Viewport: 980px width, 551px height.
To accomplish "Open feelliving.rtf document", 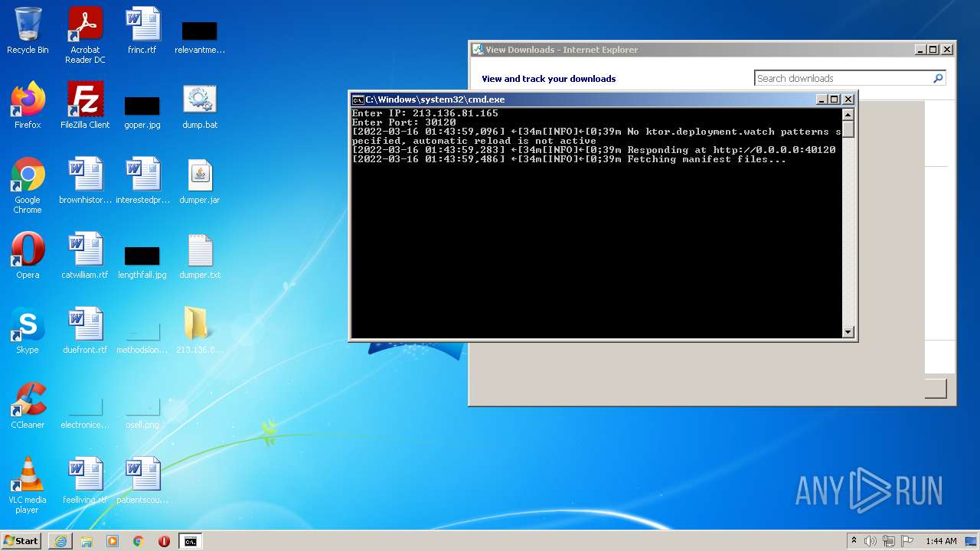I will (x=85, y=481).
